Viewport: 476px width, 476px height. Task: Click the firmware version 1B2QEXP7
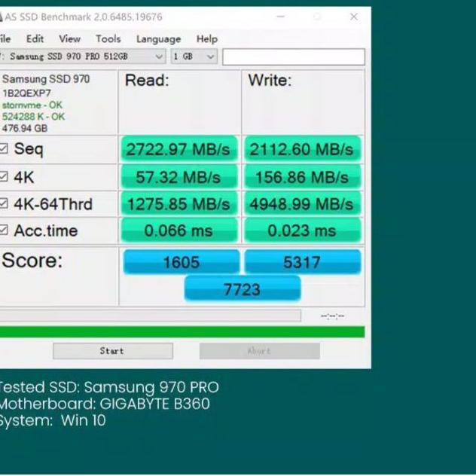[26, 93]
